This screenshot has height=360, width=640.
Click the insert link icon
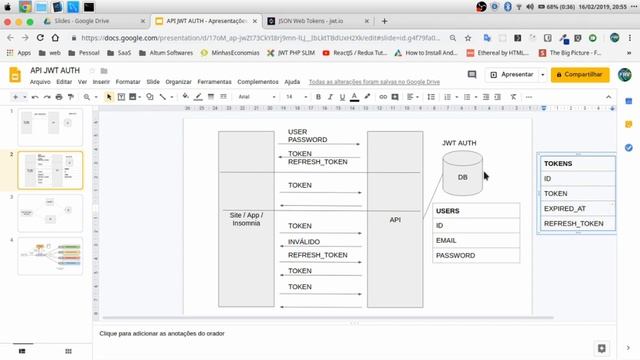coord(382,97)
